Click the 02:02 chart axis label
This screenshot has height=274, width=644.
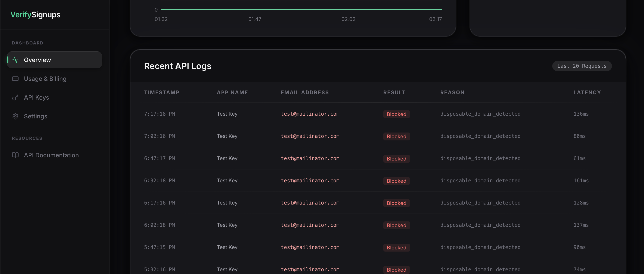[348, 19]
